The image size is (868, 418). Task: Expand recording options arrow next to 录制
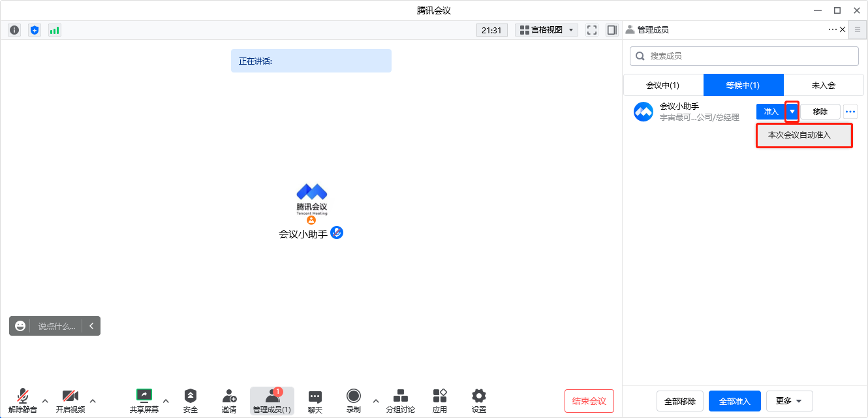[x=375, y=400]
